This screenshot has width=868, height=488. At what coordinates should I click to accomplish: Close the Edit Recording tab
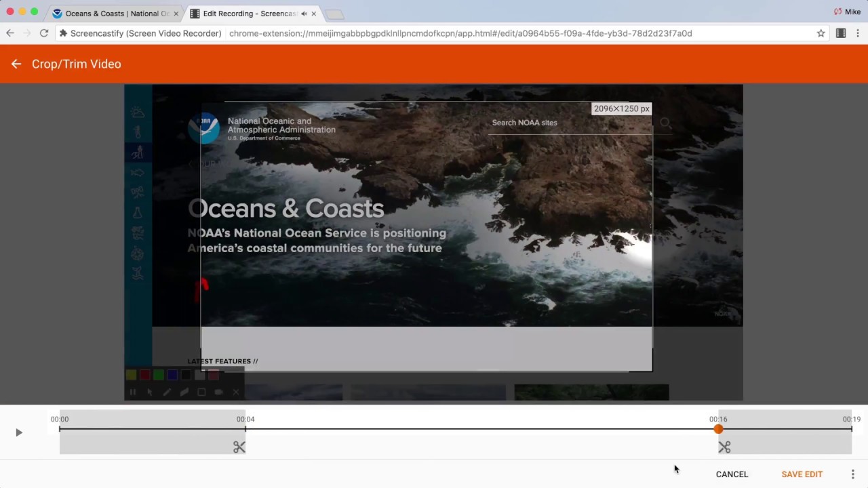click(314, 14)
